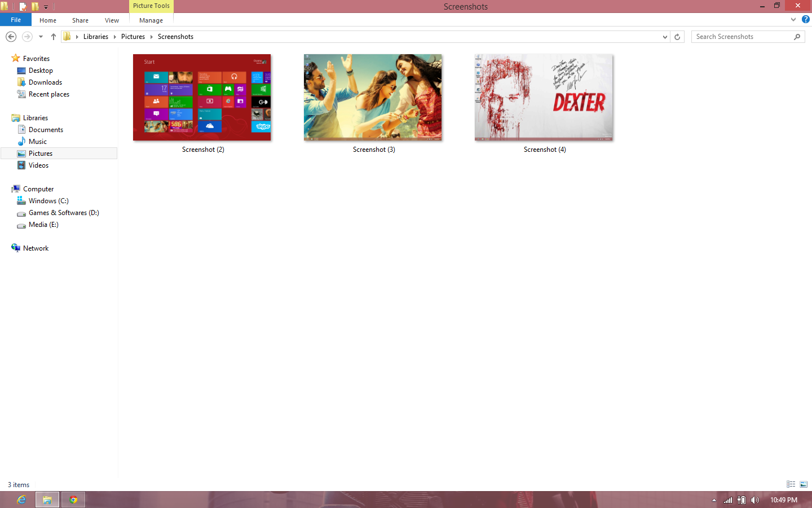Image resolution: width=812 pixels, height=508 pixels.
Task: Select Network in navigation pane
Action: click(x=36, y=248)
